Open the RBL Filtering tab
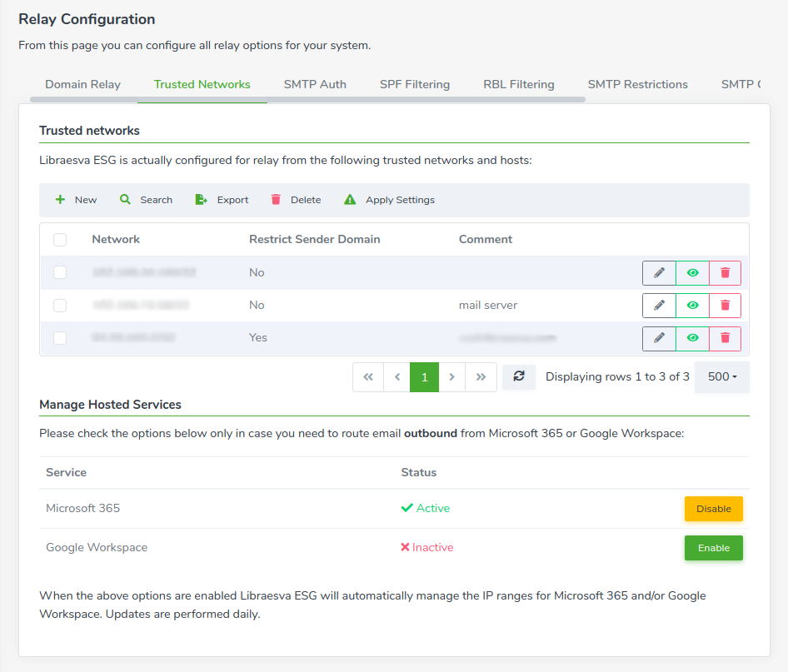Image resolution: width=788 pixels, height=672 pixels. 519,84
